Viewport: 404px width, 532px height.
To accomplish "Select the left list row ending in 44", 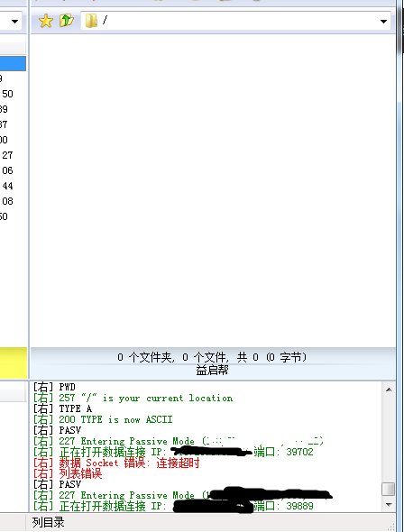I will coord(13,186).
